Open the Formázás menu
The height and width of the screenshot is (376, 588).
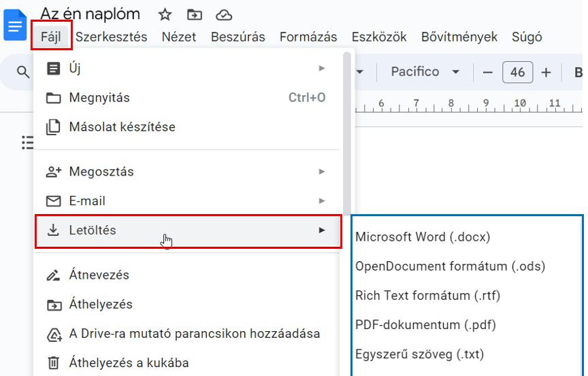pos(308,37)
